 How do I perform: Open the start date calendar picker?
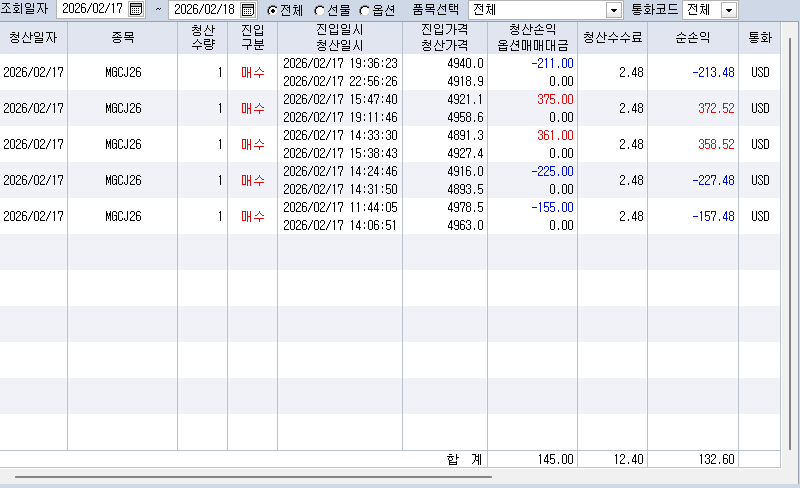coord(136,9)
